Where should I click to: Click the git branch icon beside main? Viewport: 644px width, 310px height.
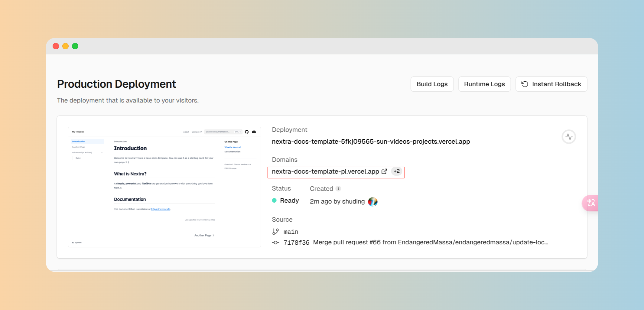(275, 232)
